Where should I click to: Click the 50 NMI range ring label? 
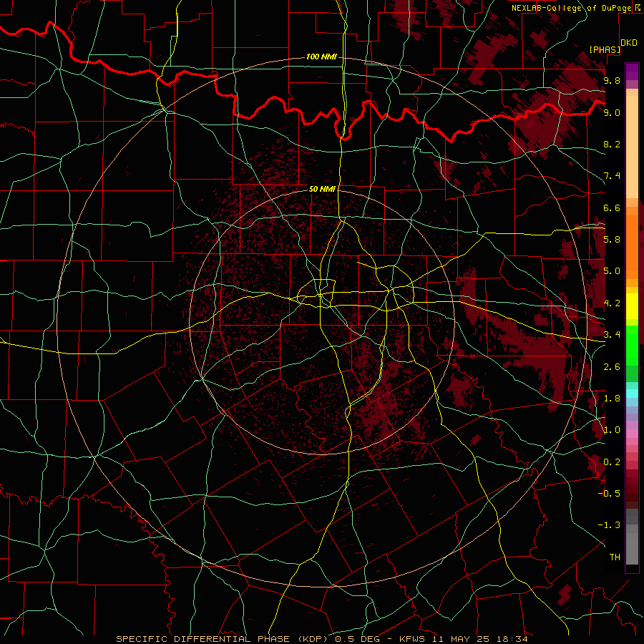[323, 189]
